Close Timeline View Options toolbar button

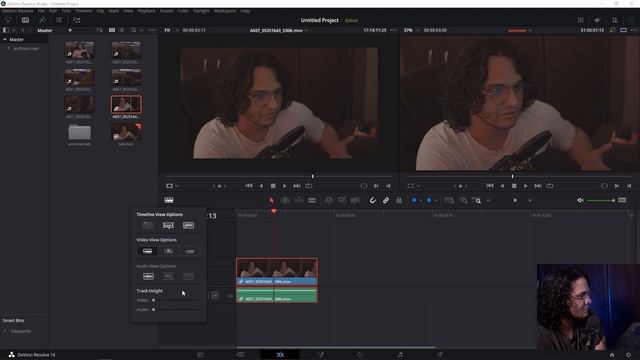169,200
